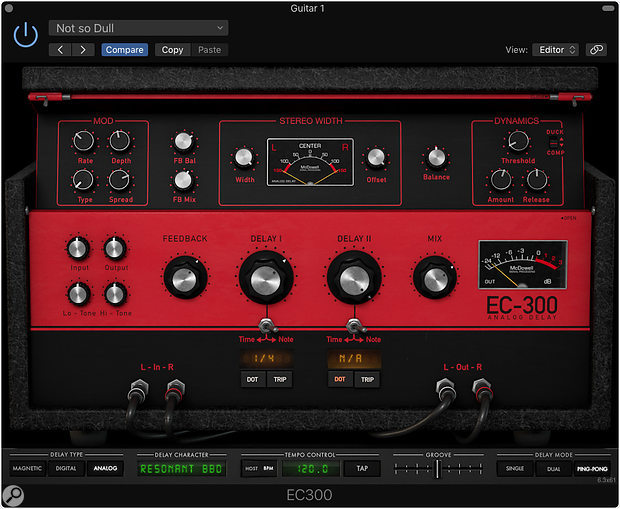Click the Feedback knob
The height and width of the screenshot is (509, 620).
click(x=185, y=277)
